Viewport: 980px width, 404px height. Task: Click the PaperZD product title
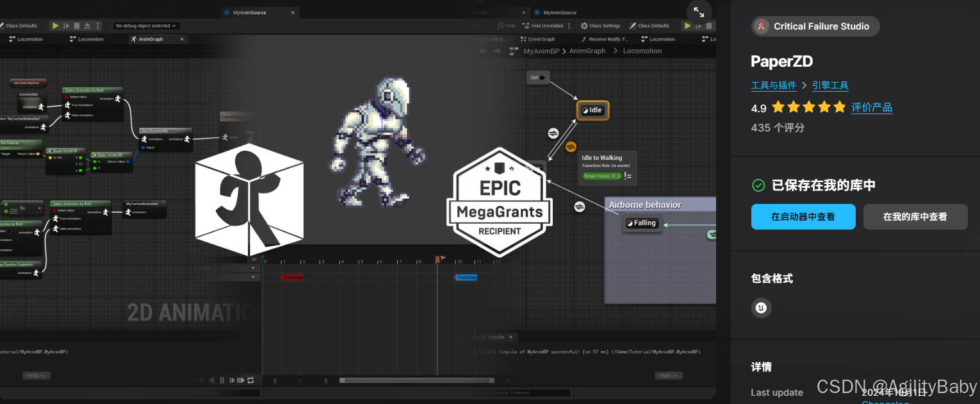pos(782,62)
